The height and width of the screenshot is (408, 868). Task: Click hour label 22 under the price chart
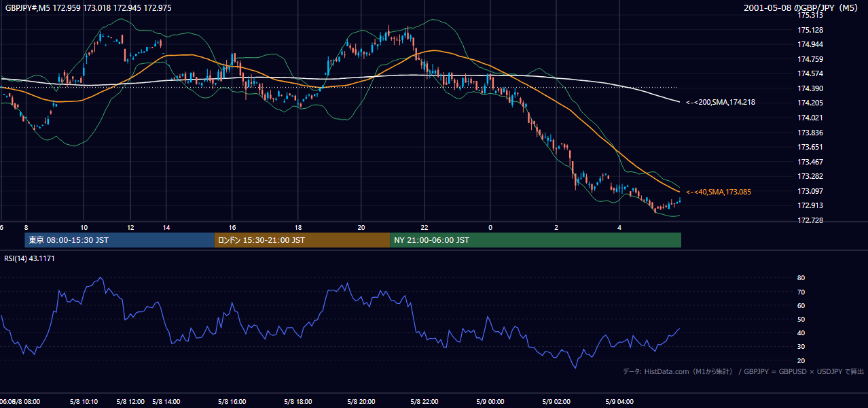click(424, 227)
